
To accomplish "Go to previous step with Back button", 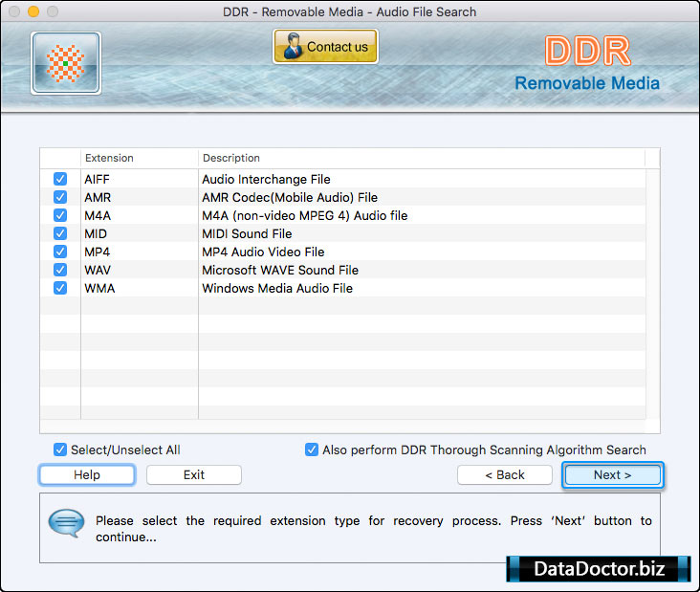I will tap(505, 474).
